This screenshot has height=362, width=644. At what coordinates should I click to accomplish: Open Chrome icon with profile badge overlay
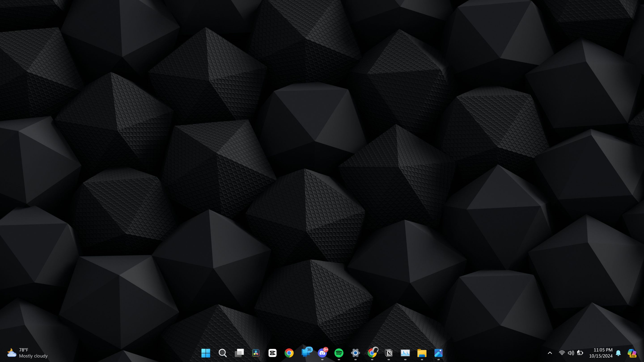point(373,353)
